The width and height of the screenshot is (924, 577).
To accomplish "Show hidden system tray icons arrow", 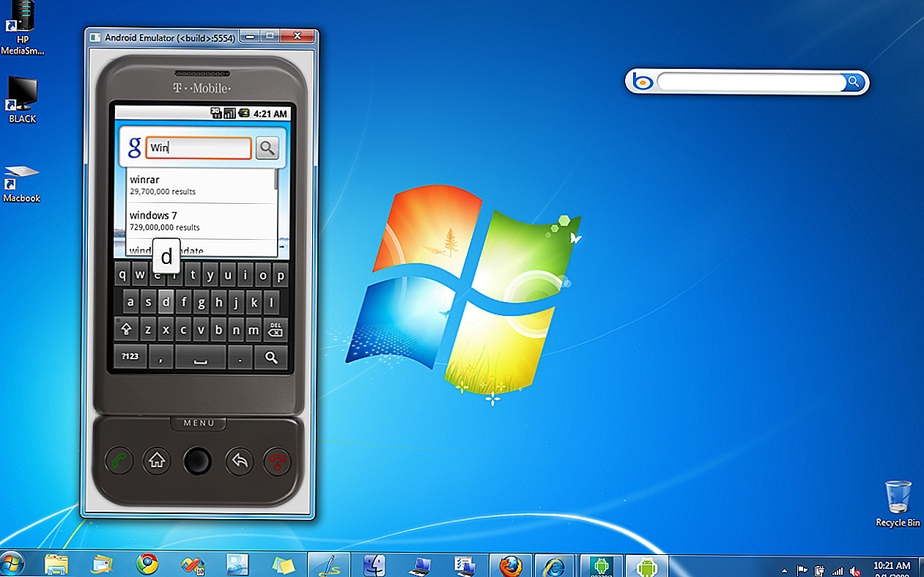I will point(785,570).
